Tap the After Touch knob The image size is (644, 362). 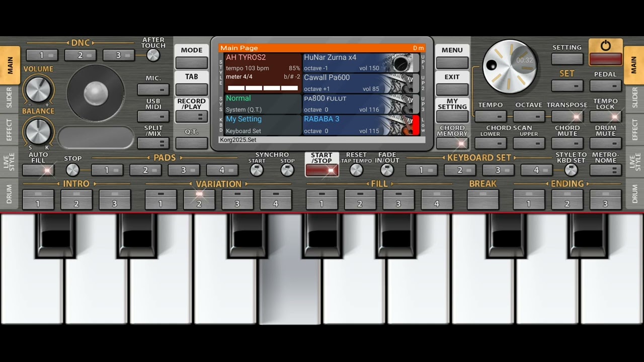tap(153, 55)
